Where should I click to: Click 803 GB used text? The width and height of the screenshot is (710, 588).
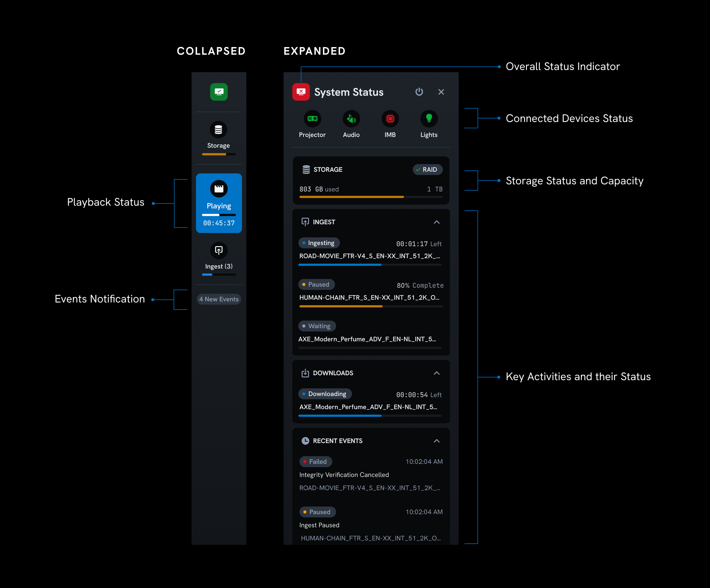click(319, 189)
